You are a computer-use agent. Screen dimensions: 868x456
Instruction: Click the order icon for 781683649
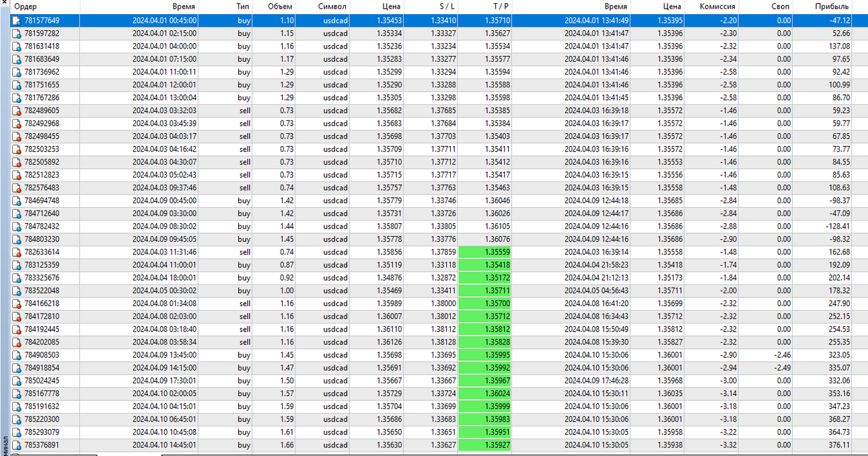(x=16, y=59)
